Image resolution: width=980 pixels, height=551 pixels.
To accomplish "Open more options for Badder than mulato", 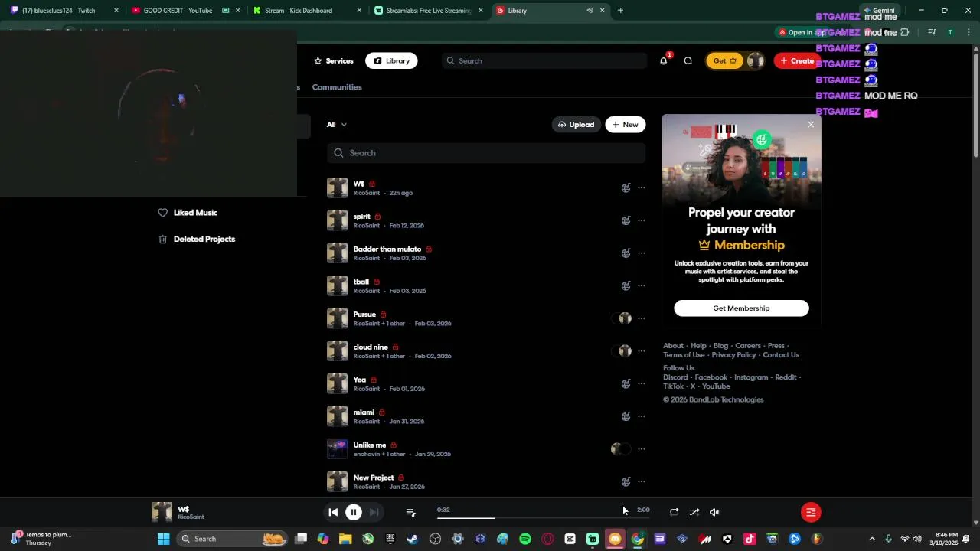I will (x=642, y=253).
